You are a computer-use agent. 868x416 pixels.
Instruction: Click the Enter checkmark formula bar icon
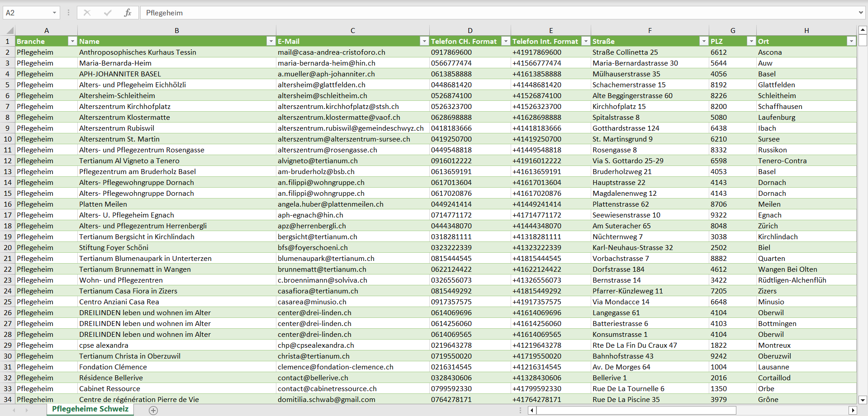(107, 13)
